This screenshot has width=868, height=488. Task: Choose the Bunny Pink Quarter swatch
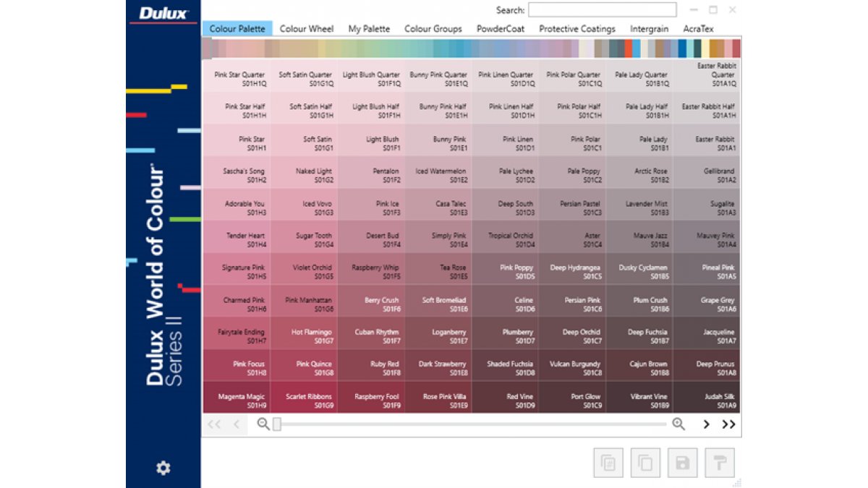point(438,75)
